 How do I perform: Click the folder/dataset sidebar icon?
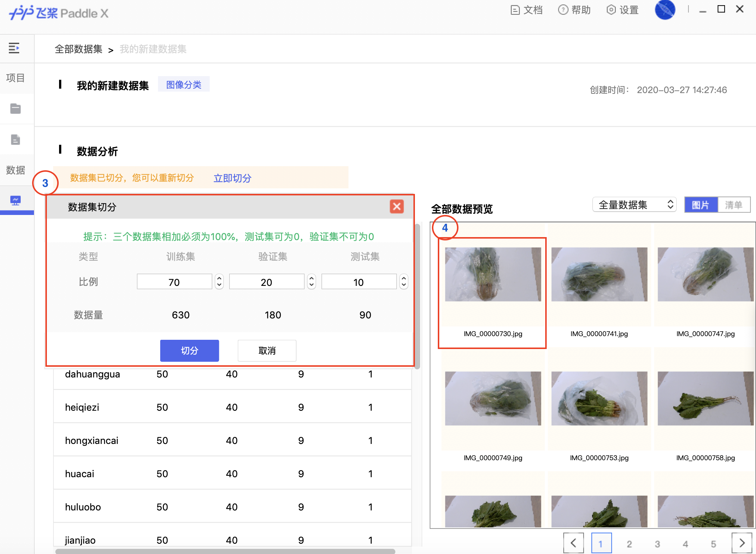(16, 109)
